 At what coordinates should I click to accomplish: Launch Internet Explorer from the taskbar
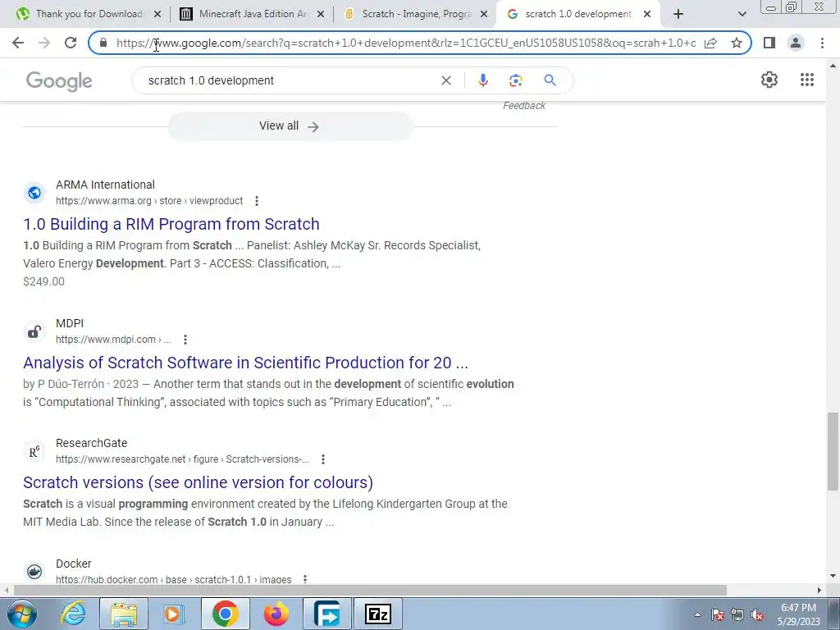[73, 614]
